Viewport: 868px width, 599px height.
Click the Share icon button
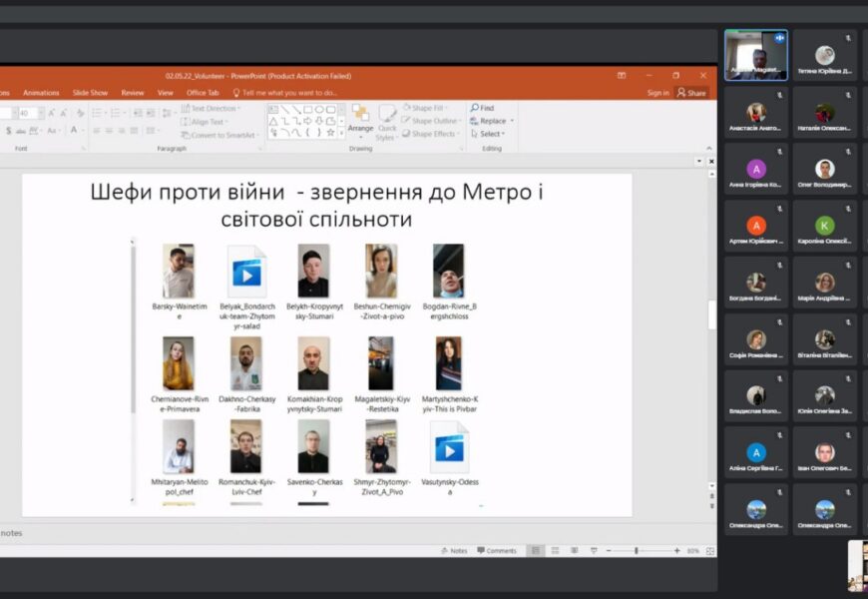(690, 93)
